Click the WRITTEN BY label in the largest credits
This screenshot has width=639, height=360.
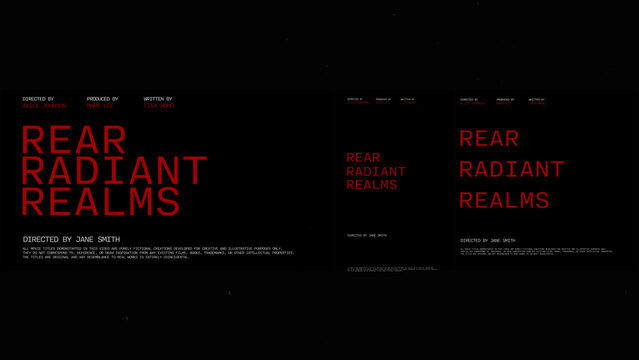click(158, 99)
